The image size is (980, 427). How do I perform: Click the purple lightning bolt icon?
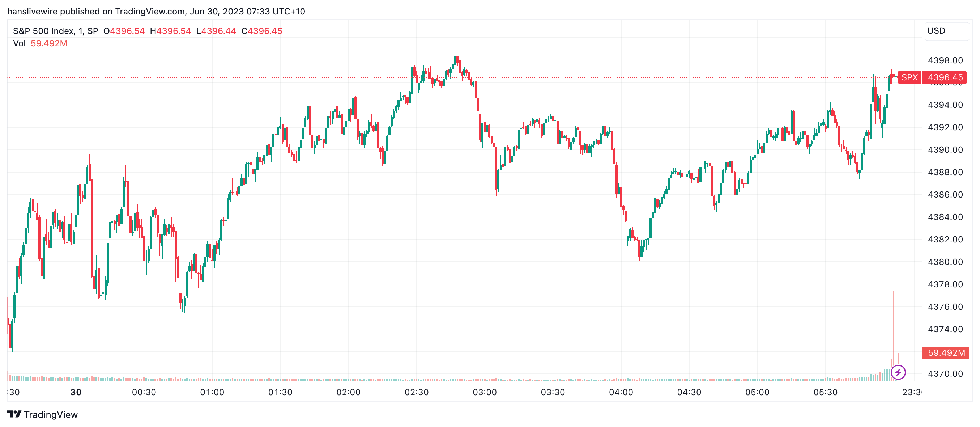click(898, 372)
